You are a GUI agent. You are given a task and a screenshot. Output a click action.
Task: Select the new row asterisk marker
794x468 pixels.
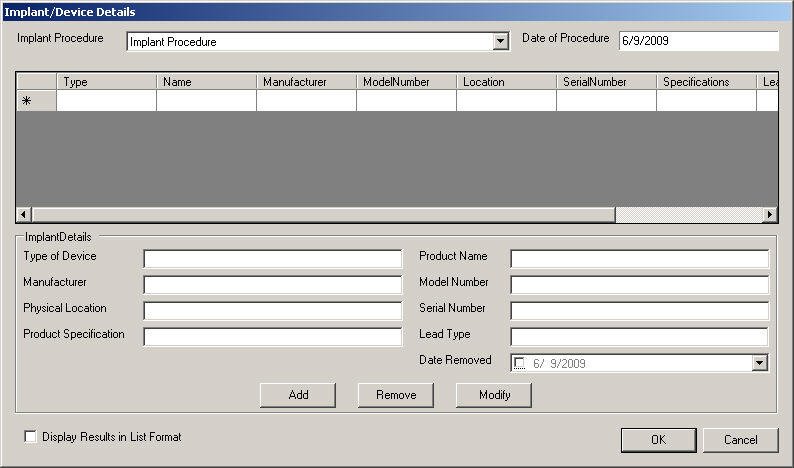point(27,101)
